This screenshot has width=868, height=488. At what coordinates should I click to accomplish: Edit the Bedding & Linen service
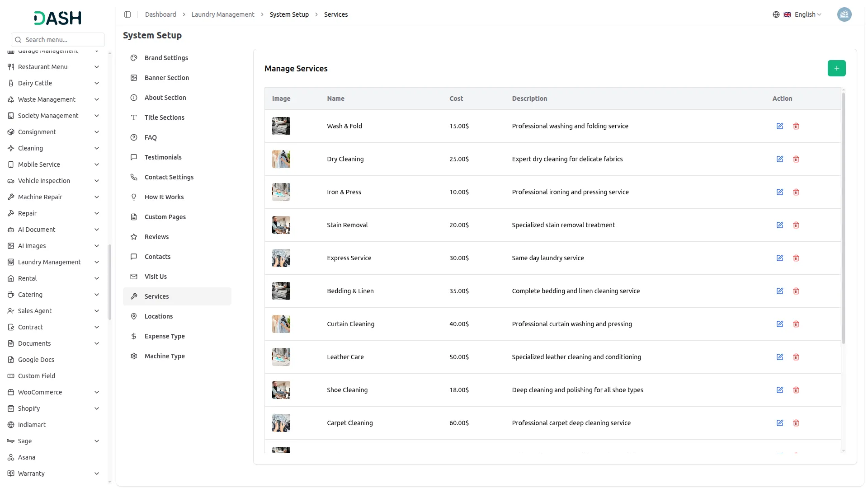click(780, 291)
